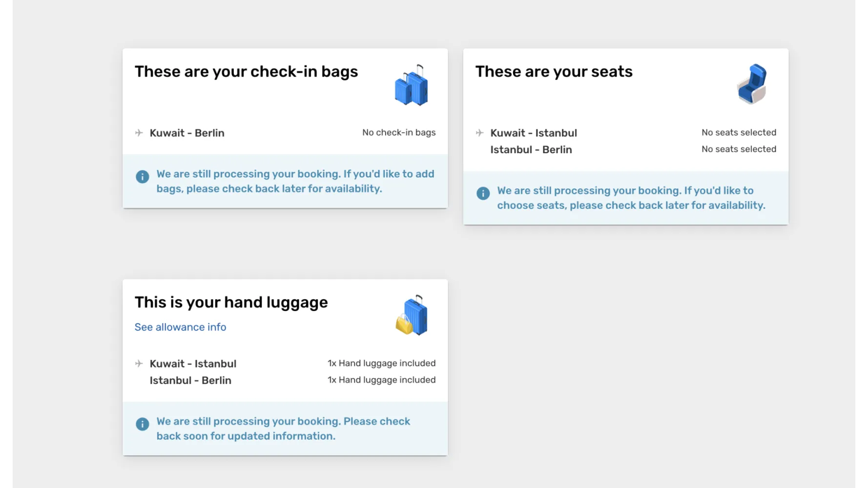Click the These are your seats heading
This screenshot has width=868, height=488.
tap(554, 72)
